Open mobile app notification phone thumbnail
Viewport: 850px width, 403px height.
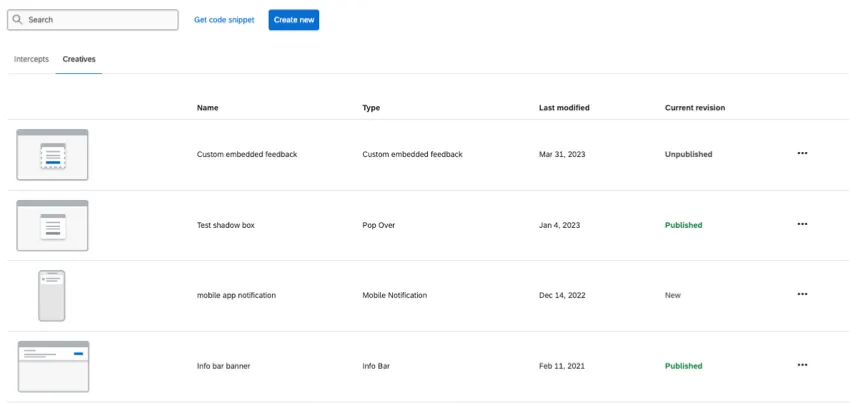coord(51,295)
